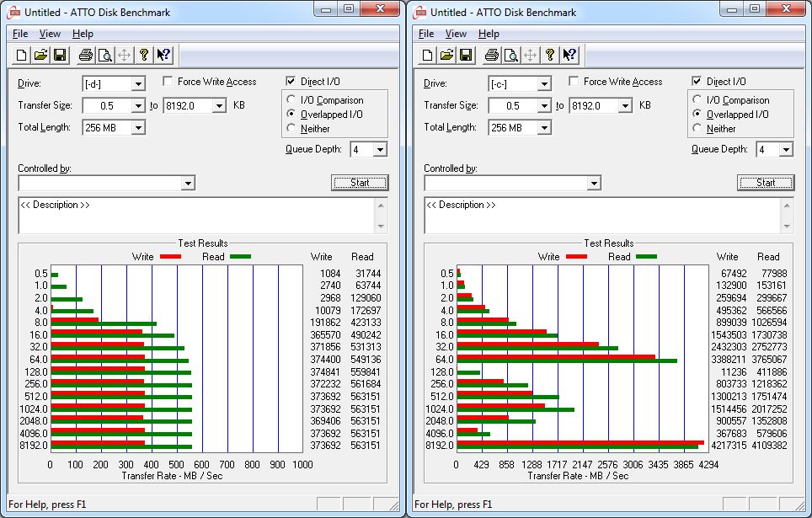This screenshot has height=518, width=812.
Task: About question-mark icon in right window toolbar
Action: click(x=550, y=55)
